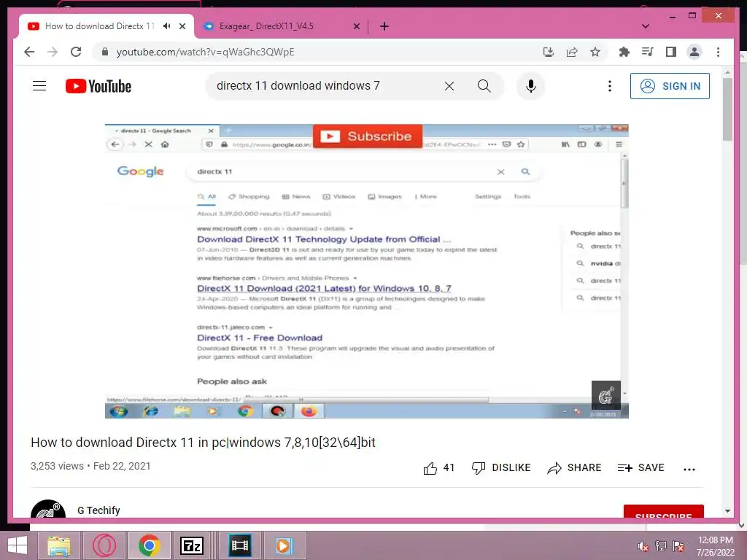Image resolution: width=747 pixels, height=560 pixels.
Task: Click the red Subscribe overlay in the video
Action: pos(368,136)
